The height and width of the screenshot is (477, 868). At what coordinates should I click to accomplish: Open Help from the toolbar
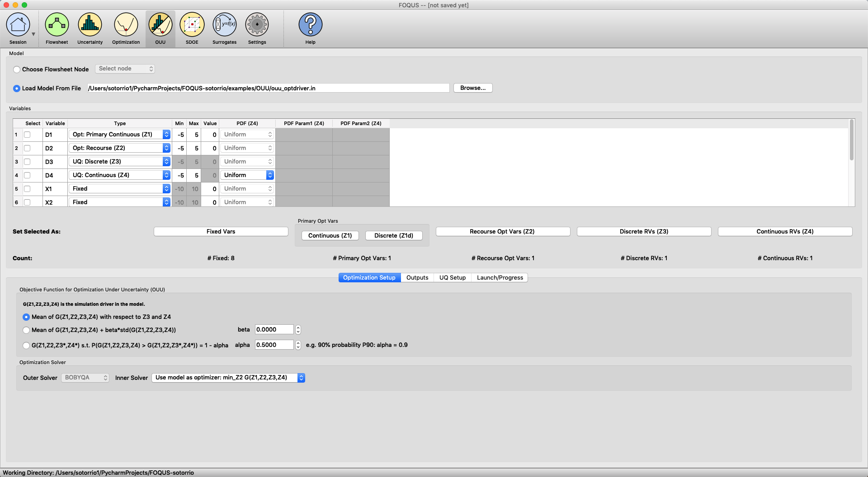[310, 25]
